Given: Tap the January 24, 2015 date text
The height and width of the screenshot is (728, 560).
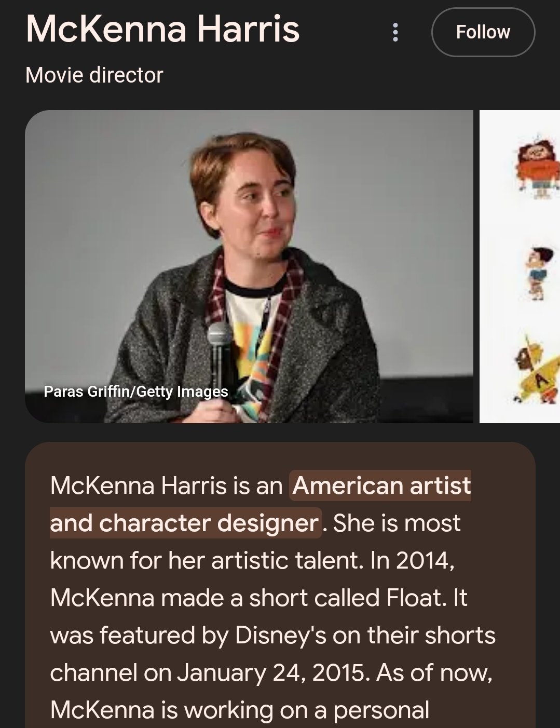Looking at the screenshot, I should click(274, 673).
